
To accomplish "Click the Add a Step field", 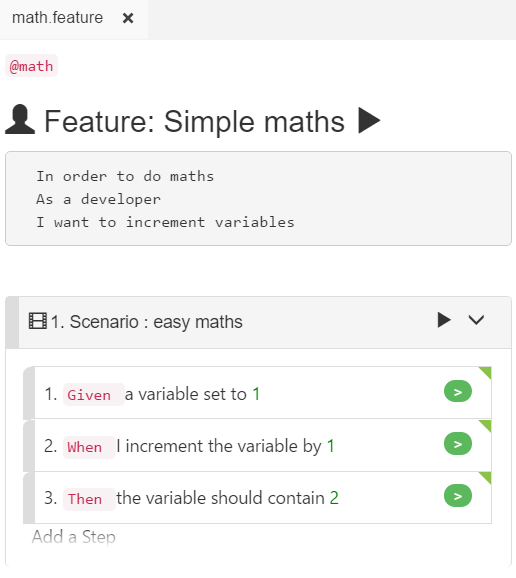I will 74,537.
